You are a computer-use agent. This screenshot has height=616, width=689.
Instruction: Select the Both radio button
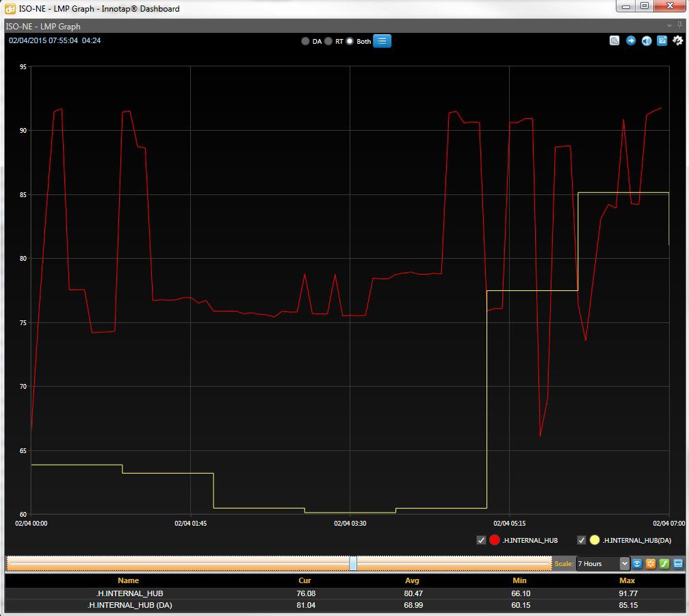coord(350,41)
